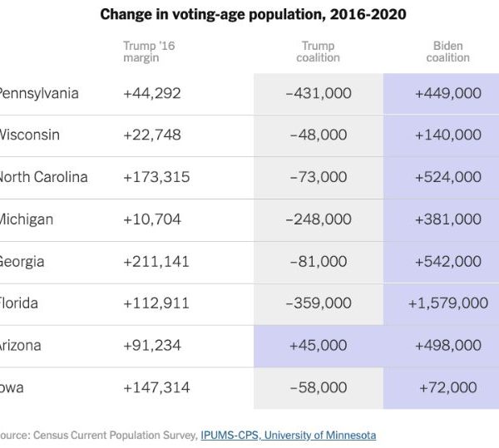Screen dimensions: 499x448
Task: Click the Wisconsin row label
Action: tap(29, 135)
